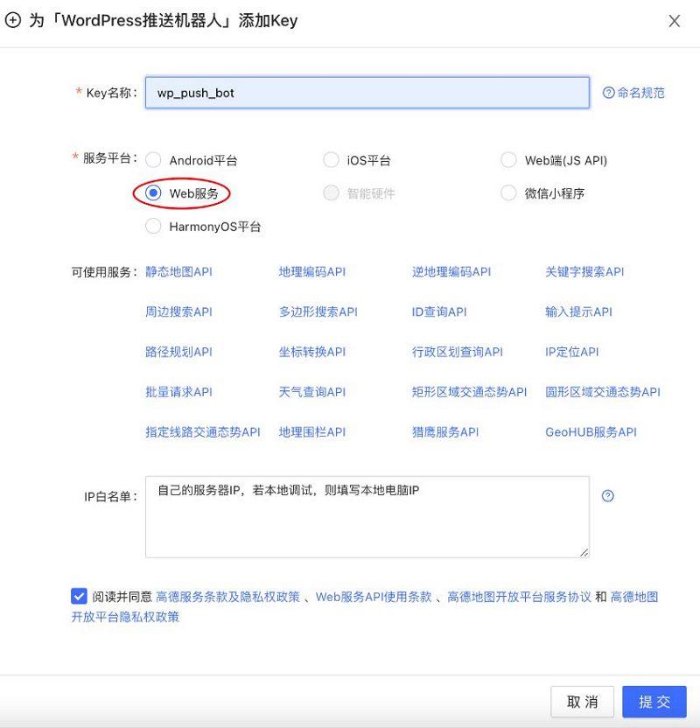Open 高德地图开放平台服务协议 link
The width and height of the screenshot is (700, 728).
[520, 597]
